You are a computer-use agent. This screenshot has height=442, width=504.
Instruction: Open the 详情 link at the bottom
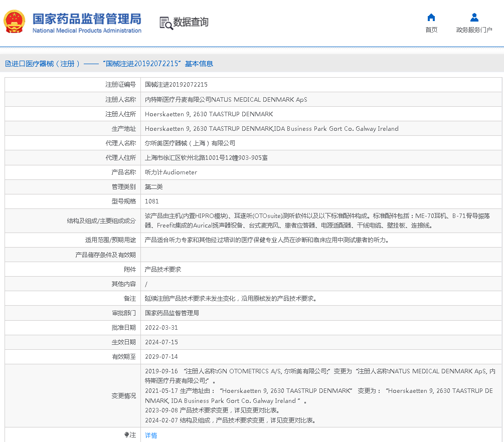point(151,435)
